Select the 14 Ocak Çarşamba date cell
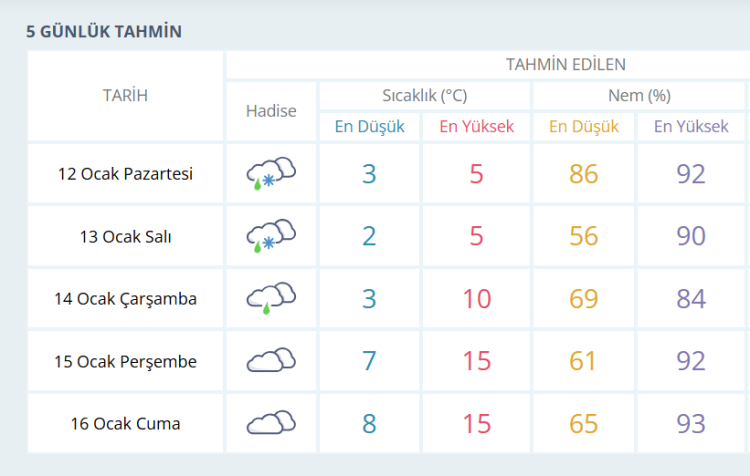This screenshot has width=750, height=476. (x=125, y=298)
